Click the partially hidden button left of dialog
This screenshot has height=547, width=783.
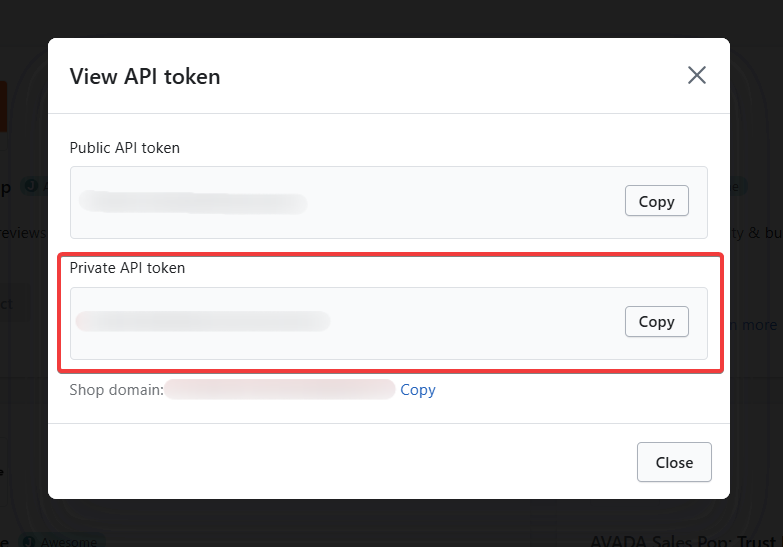(x=14, y=304)
